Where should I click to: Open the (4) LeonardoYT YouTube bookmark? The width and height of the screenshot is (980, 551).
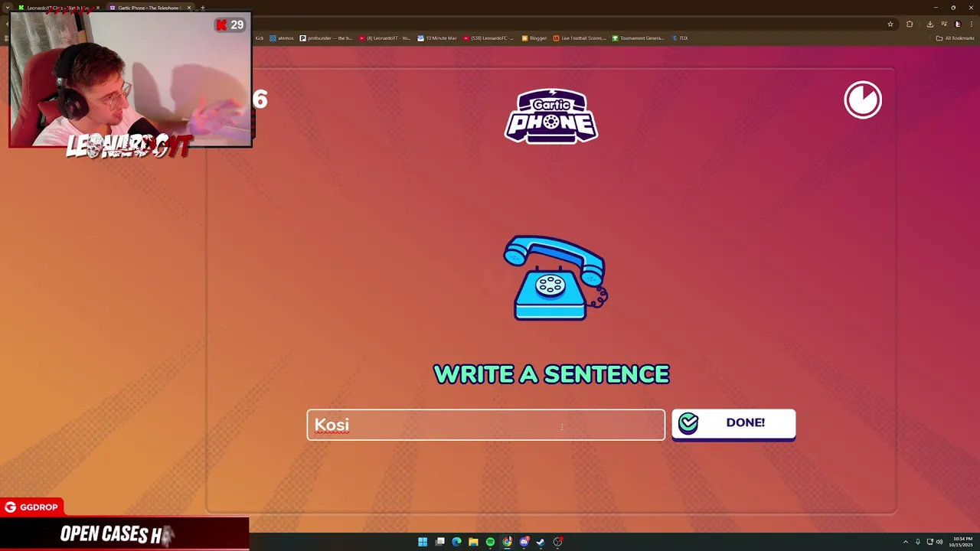pyautogui.click(x=385, y=38)
